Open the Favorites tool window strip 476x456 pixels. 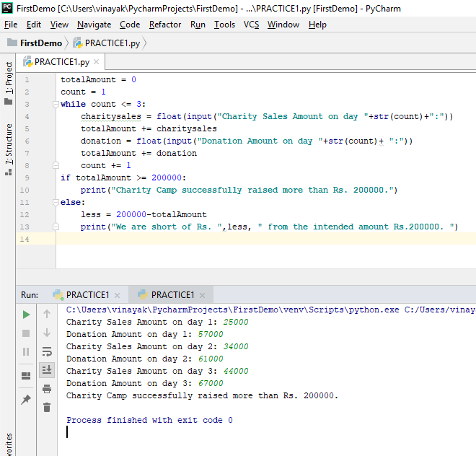(x=9, y=444)
